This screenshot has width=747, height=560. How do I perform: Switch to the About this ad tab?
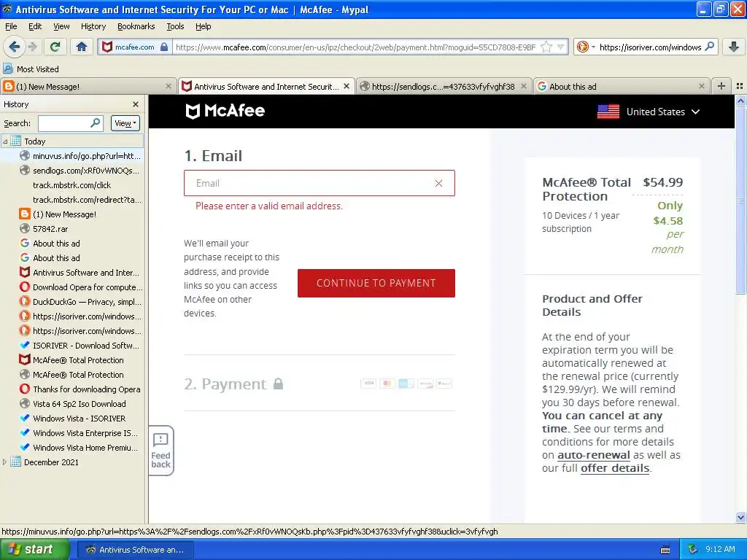[621, 86]
